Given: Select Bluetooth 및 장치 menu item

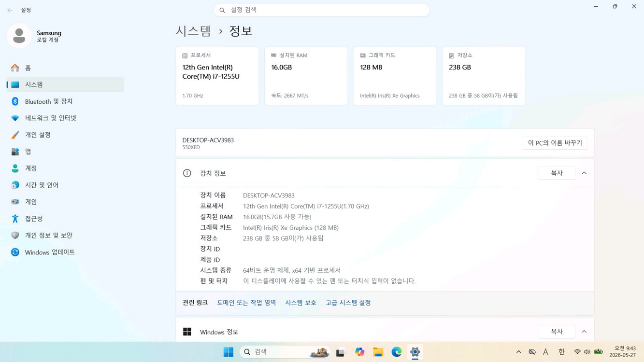Looking at the screenshot, I should pyautogui.click(x=65, y=101).
